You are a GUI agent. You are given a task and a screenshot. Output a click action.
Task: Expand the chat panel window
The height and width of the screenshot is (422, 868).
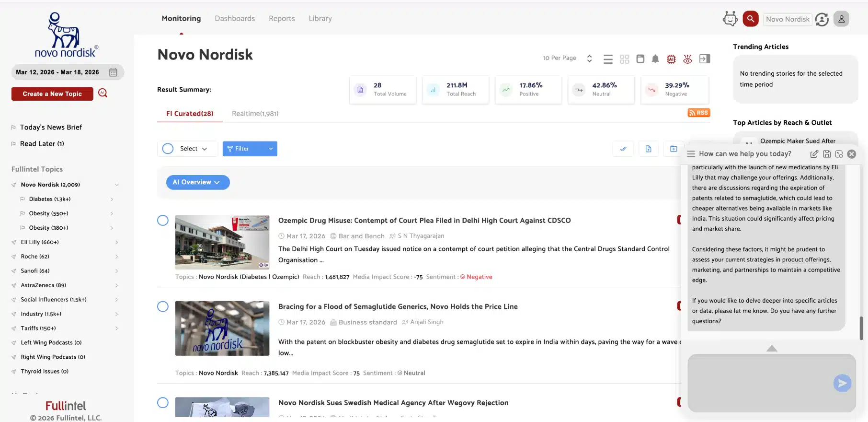click(839, 154)
